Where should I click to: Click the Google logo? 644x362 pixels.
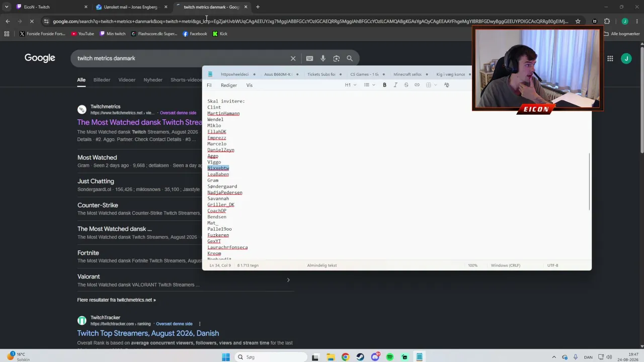coord(40,58)
